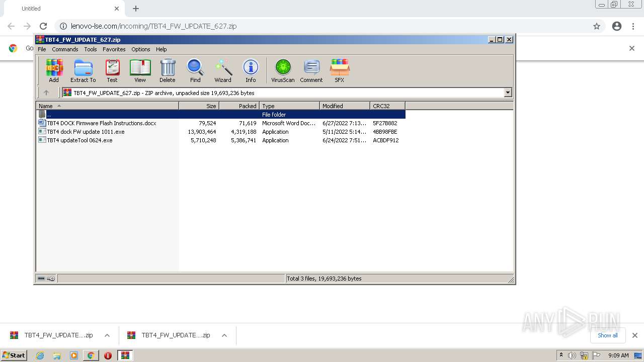The width and height of the screenshot is (644, 362).
Task: Switch to Chrome taskbar icon
Action: [x=91, y=355]
